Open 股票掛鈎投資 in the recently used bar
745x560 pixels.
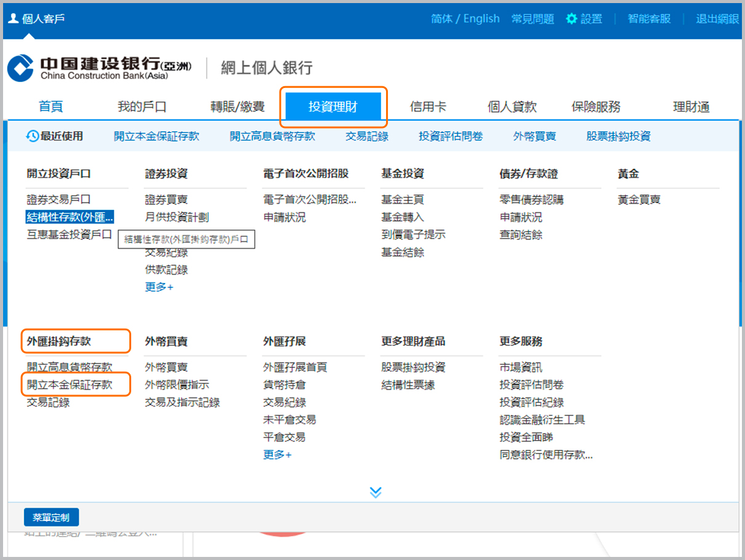(618, 136)
